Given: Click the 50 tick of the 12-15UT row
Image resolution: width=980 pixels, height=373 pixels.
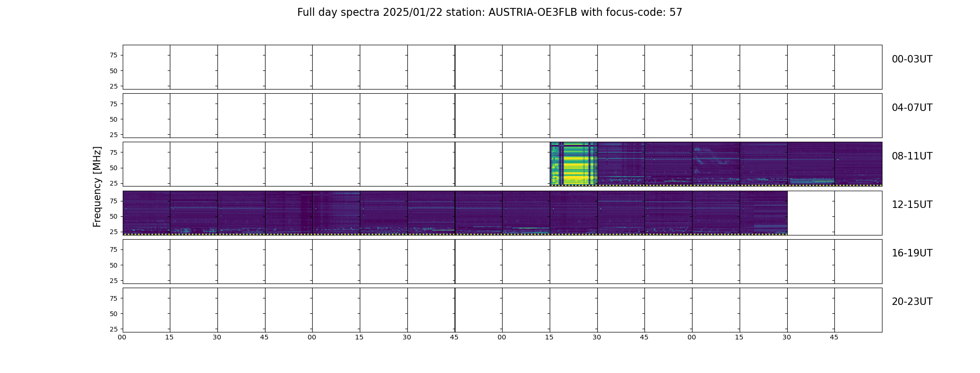Looking at the screenshot, I should tap(113, 216).
